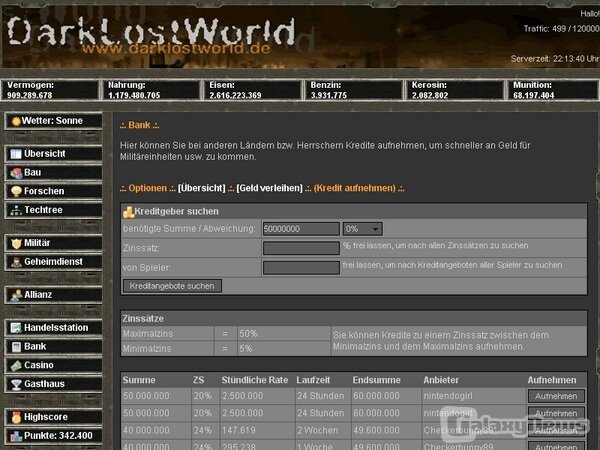Screen dimensions: 600x450
Task: Click the Techtree hierarchy icon
Action: point(16,210)
